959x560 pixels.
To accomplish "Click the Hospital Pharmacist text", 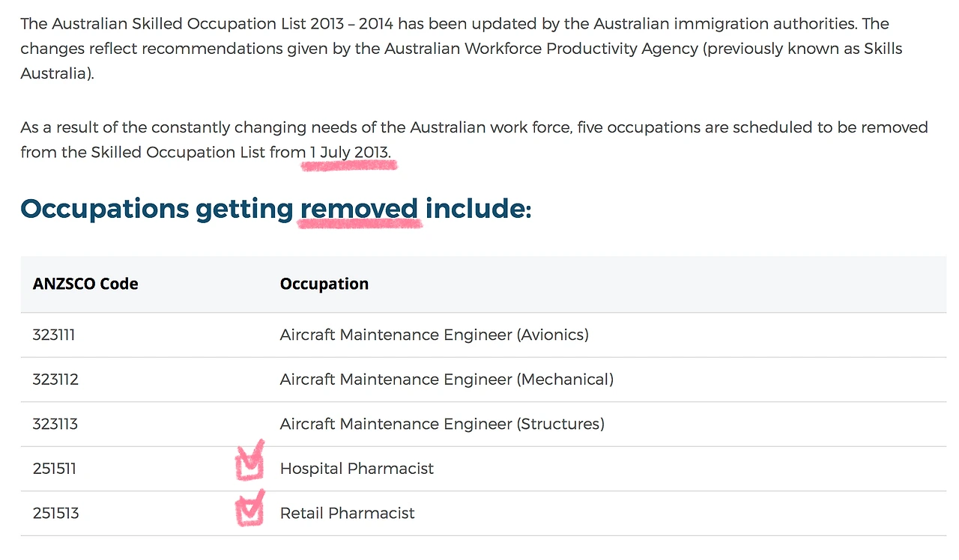I will (357, 469).
